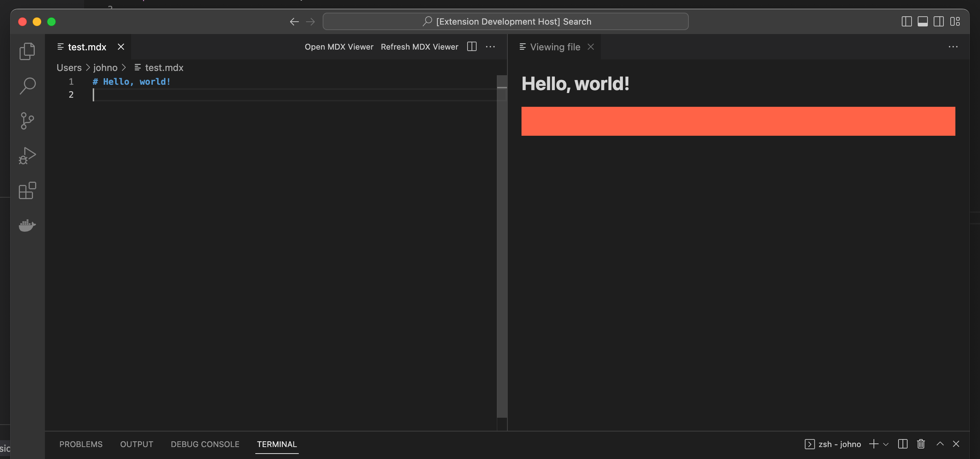
Task: Open the Docker view in activity bar
Action: click(x=27, y=225)
